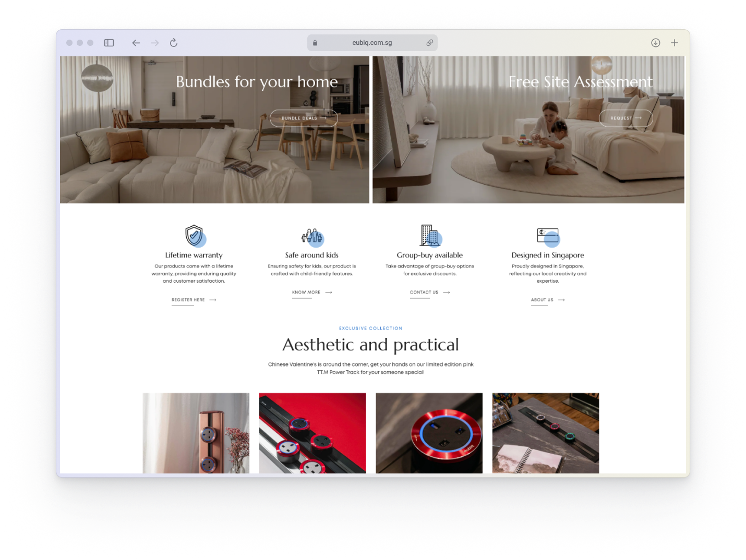The width and height of the screenshot is (746, 560).
Task: Click the copy link icon in address bar
Action: tap(429, 43)
